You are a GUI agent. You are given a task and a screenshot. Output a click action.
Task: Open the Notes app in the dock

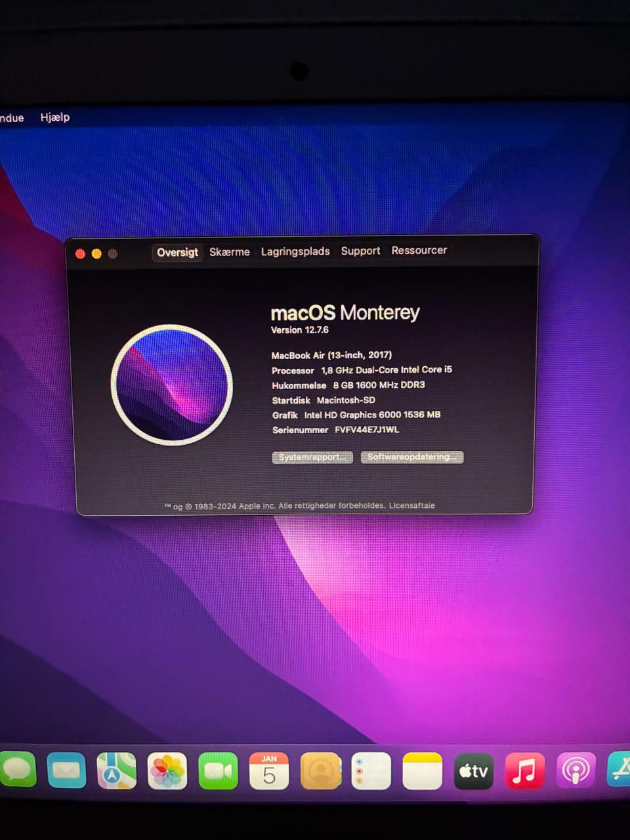[x=422, y=771]
